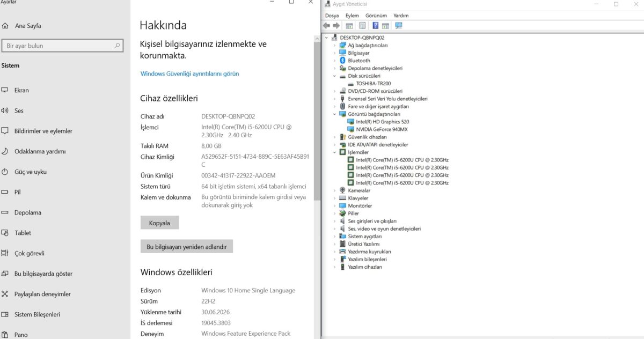Select Yazılım bileşenleri icon

(342, 259)
